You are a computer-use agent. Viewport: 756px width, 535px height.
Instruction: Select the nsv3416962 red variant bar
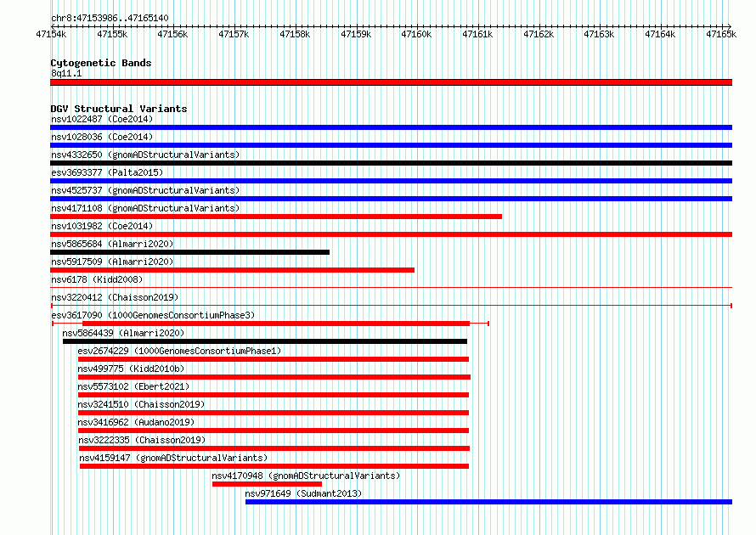click(x=274, y=431)
